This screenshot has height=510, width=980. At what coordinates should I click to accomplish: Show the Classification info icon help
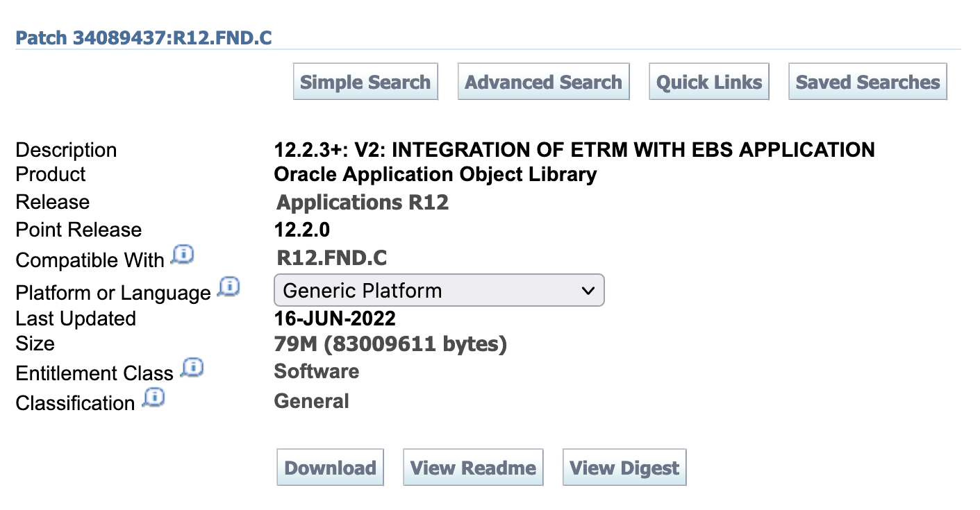[153, 398]
